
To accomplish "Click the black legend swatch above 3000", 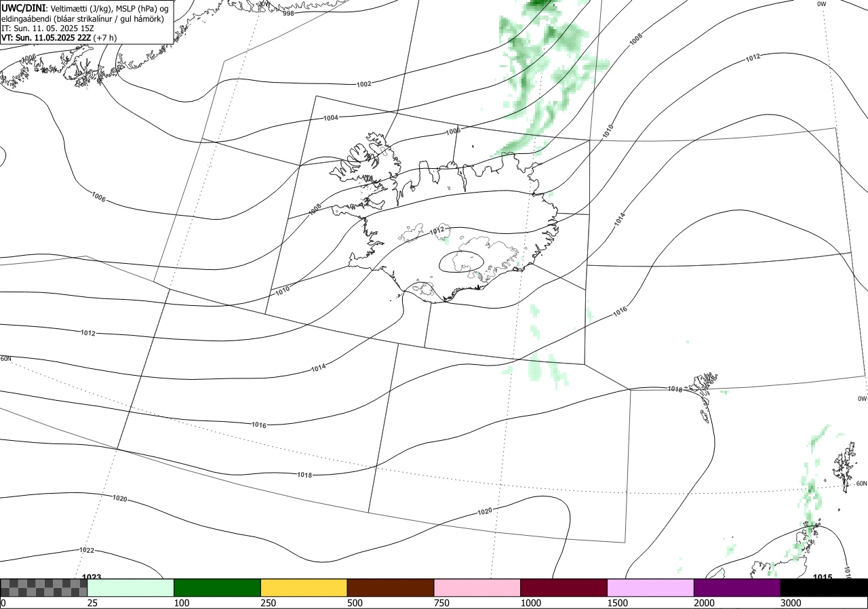I will [824, 588].
